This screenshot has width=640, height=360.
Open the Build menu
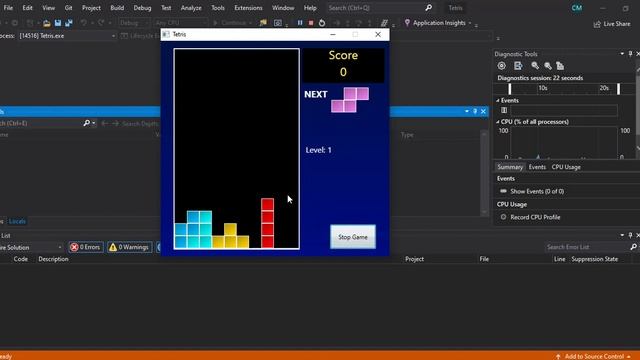pos(117,8)
